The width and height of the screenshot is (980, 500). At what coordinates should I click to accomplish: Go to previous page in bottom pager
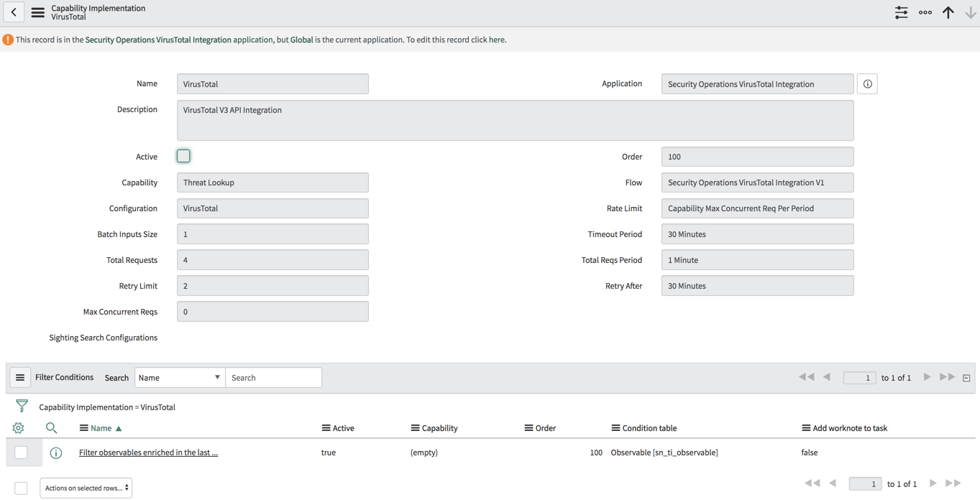point(833,483)
